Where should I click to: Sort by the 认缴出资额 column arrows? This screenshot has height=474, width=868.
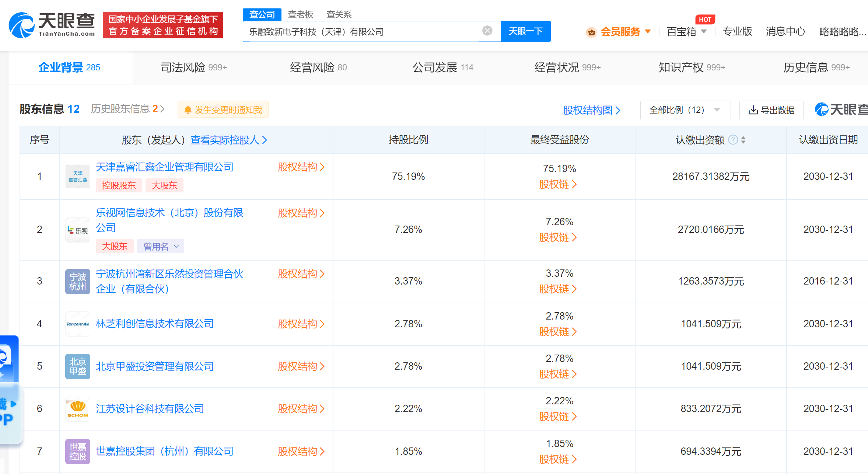pos(743,140)
